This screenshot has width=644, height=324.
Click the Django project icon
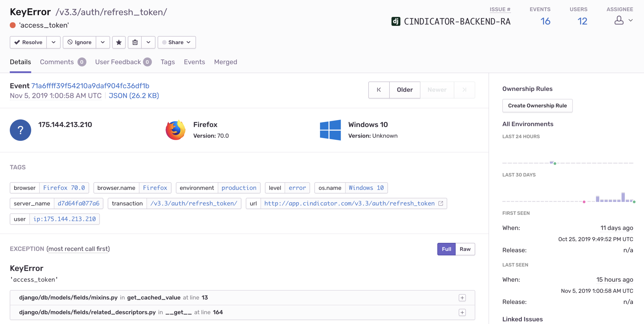[396, 21]
